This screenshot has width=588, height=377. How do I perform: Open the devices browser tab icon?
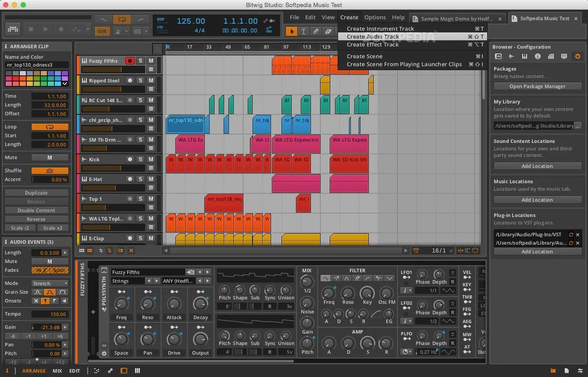coord(498,56)
